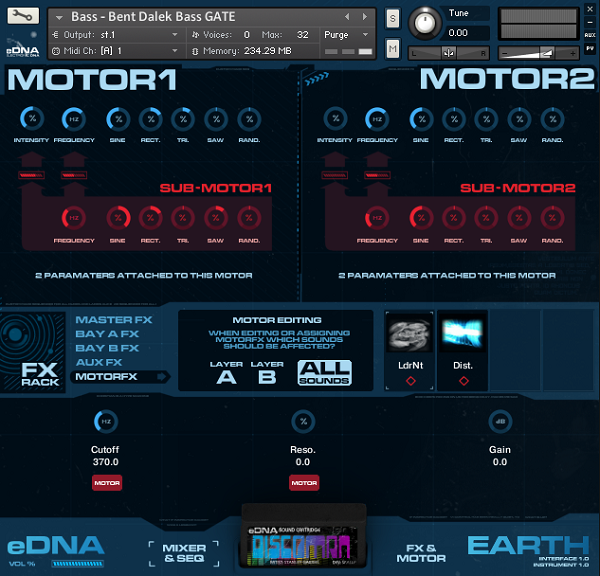This screenshot has width=600, height=576.
Task: Click Sub-Motor1 Sine knob
Action: [x=118, y=218]
